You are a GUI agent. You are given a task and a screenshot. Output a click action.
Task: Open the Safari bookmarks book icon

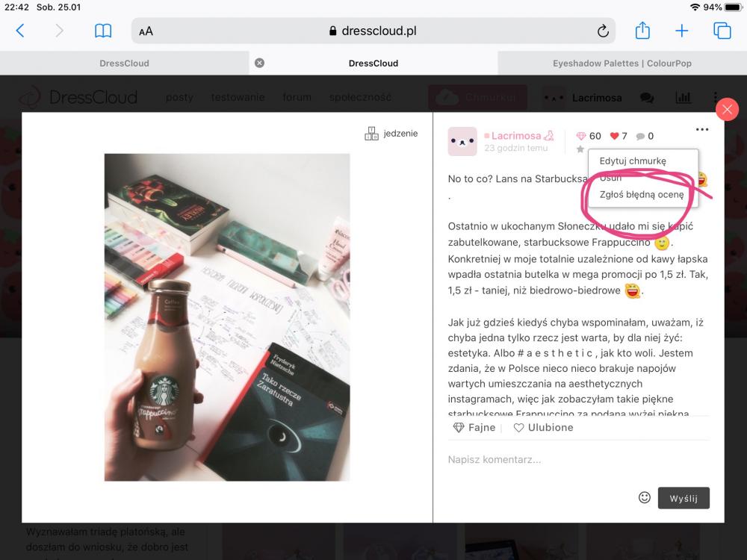pyautogui.click(x=103, y=31)
